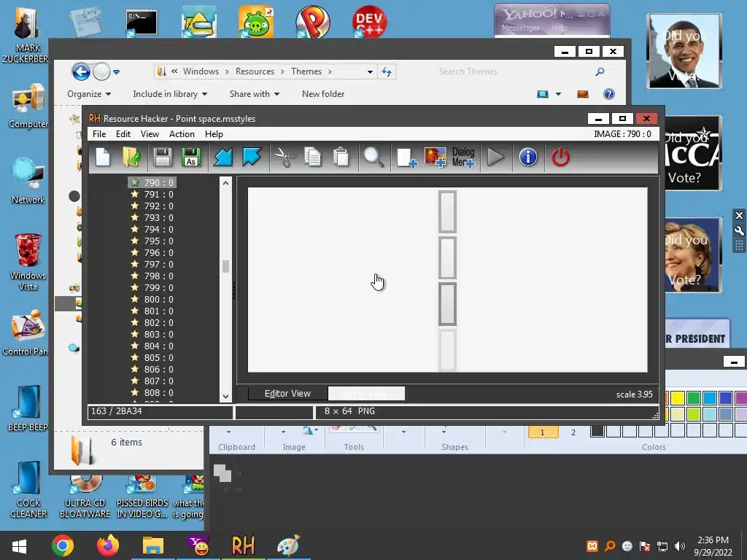Image resolution: width=747 pixels, height=560 pixels.
Task: Click the New blank script icon in Resource Hacker
Action: coord(103,157)
